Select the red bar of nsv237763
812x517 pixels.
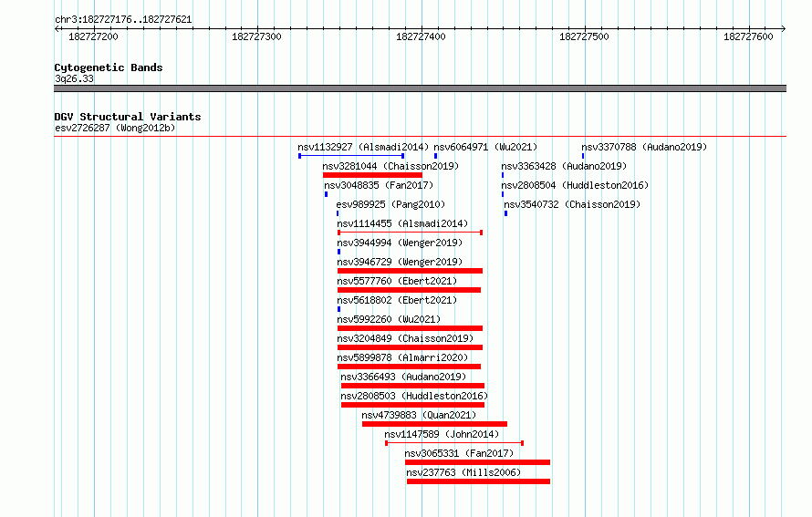click(x=478, y=481)
